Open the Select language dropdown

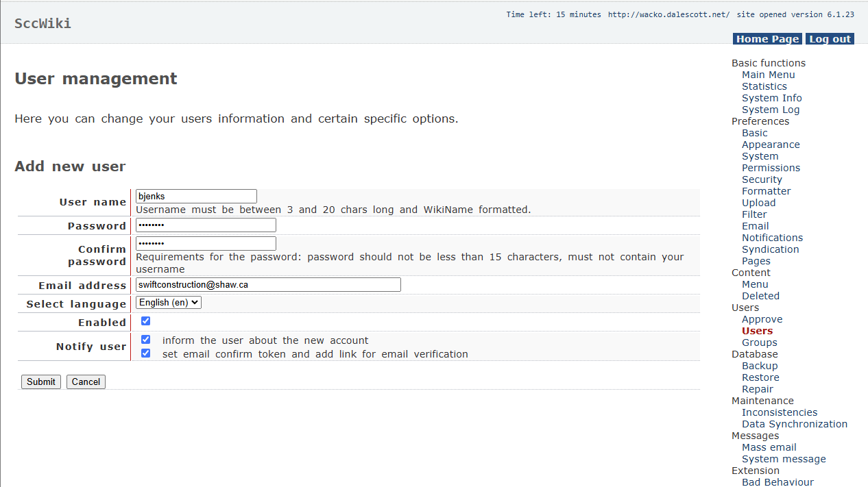169,302
